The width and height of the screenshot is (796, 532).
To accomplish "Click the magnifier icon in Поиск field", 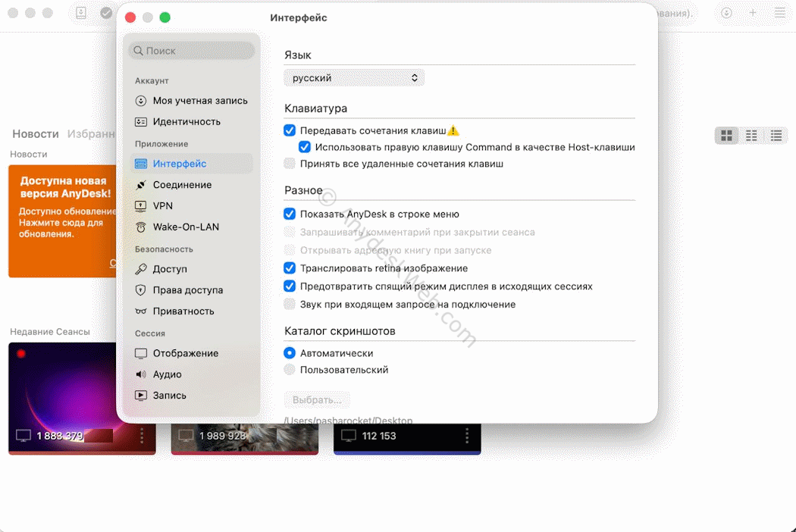I will tap(138, 51).
